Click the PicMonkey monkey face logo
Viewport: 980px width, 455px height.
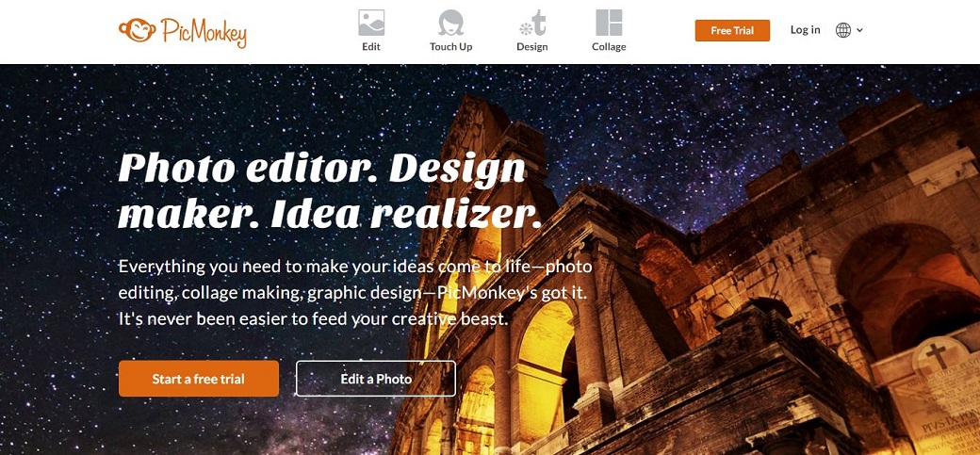coord(137,30)
